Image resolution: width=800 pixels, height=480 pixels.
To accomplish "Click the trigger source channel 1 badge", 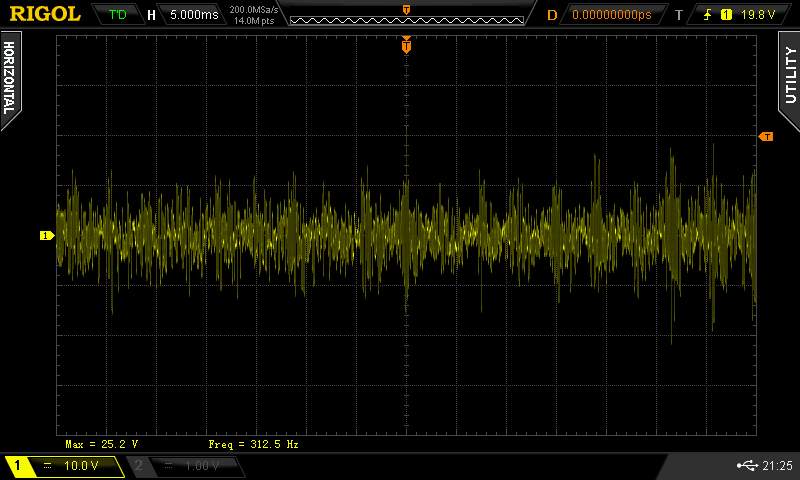I will point(726,15).
